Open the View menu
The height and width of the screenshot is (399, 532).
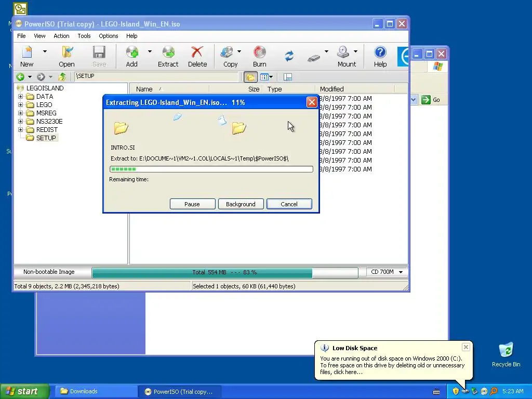[39, 36]
